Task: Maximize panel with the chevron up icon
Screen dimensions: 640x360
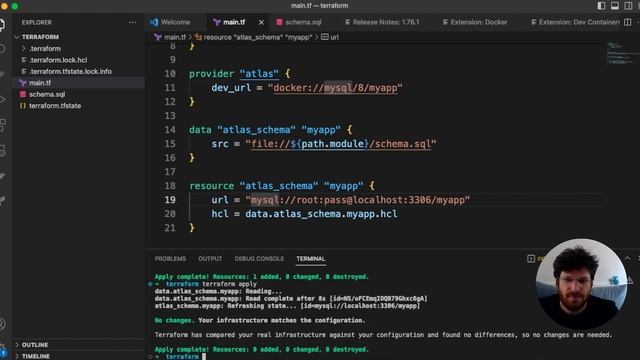Action: pos(628,258)
